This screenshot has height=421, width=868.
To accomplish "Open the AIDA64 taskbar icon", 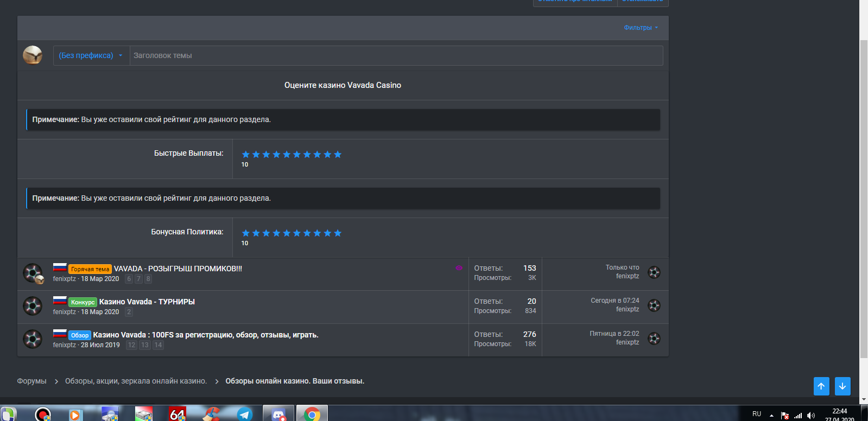I will (178, 414).
